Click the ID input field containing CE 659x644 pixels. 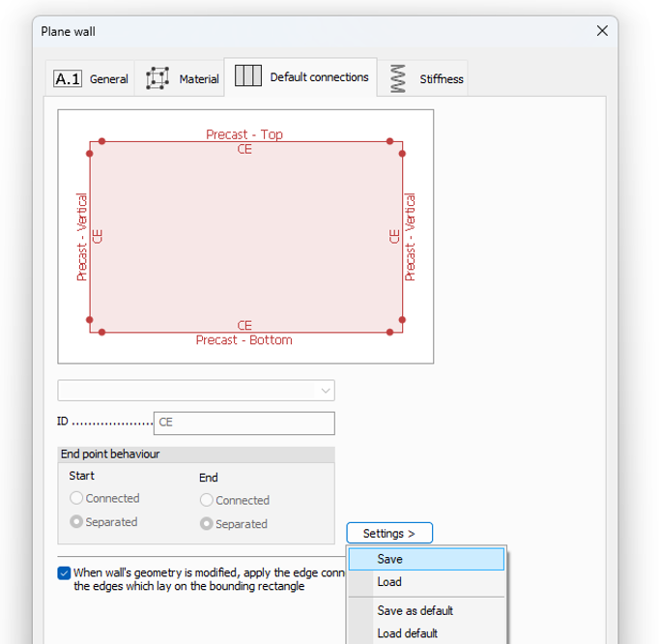[x=244, y=423]
